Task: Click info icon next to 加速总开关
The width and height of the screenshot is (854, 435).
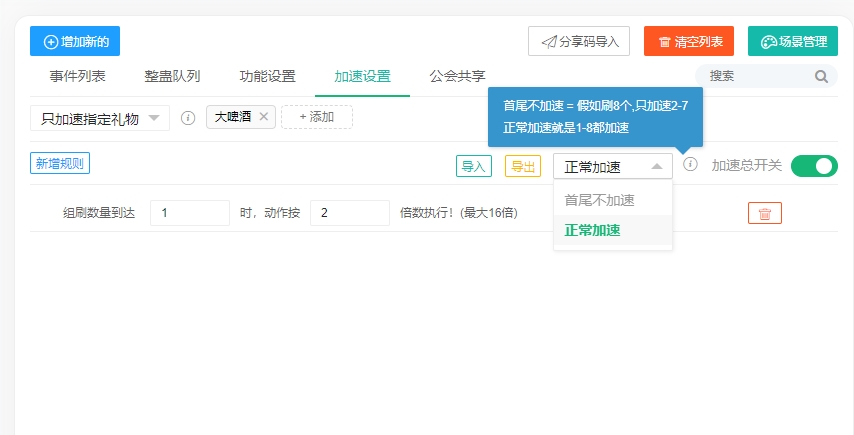Action: click(x=690, y=165)
